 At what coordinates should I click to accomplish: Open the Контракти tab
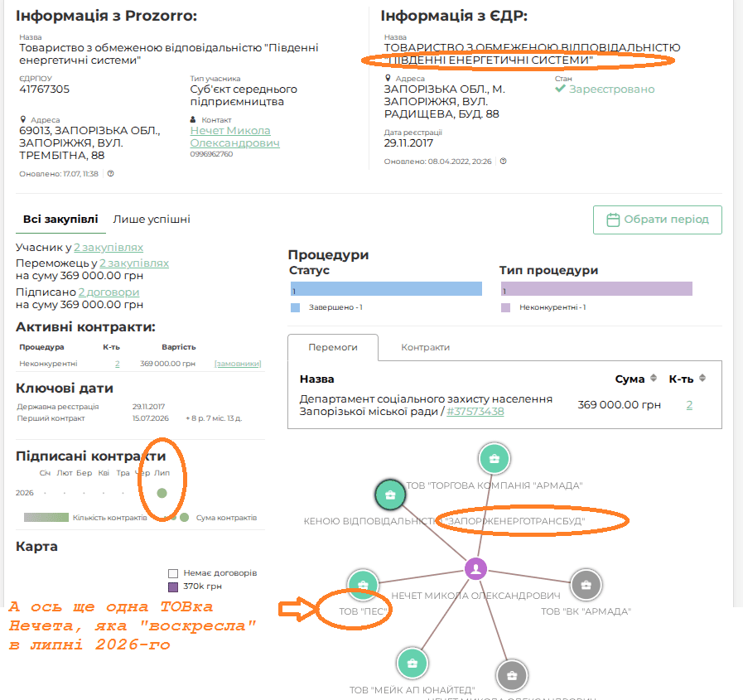click(x=425, y=347)
